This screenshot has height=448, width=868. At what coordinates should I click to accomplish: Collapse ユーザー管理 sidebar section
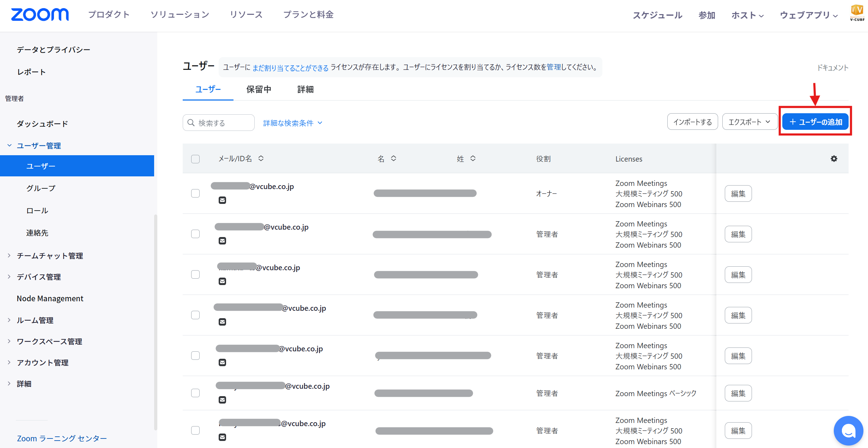[x=10, y=145]
